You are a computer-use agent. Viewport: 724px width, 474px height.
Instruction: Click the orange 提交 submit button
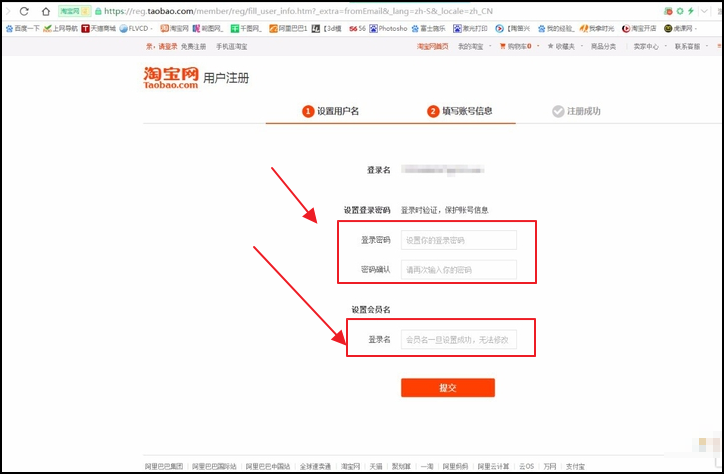(x=447, y=388)
